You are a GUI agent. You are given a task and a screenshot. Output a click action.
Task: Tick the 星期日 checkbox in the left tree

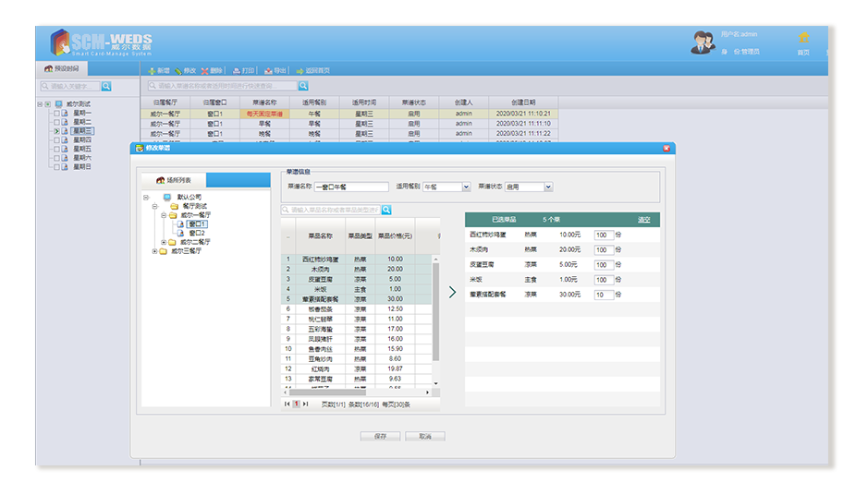click(x=56, y=167)
